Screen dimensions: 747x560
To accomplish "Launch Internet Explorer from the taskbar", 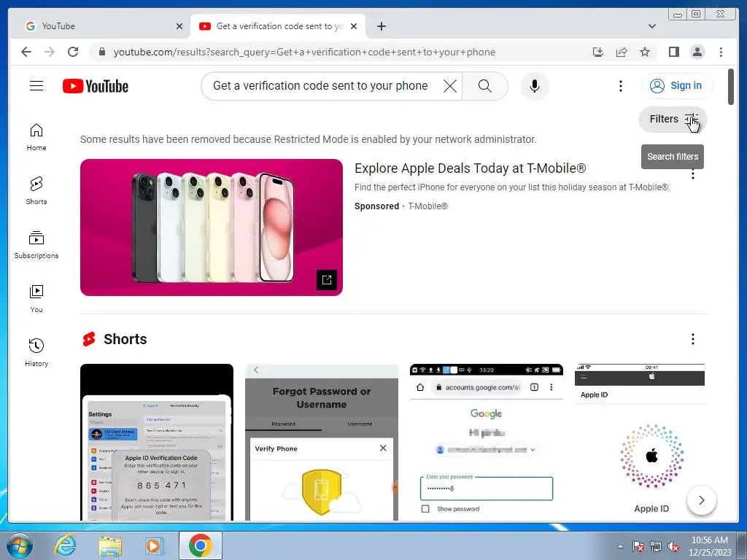I will click(x=65, y=545).
